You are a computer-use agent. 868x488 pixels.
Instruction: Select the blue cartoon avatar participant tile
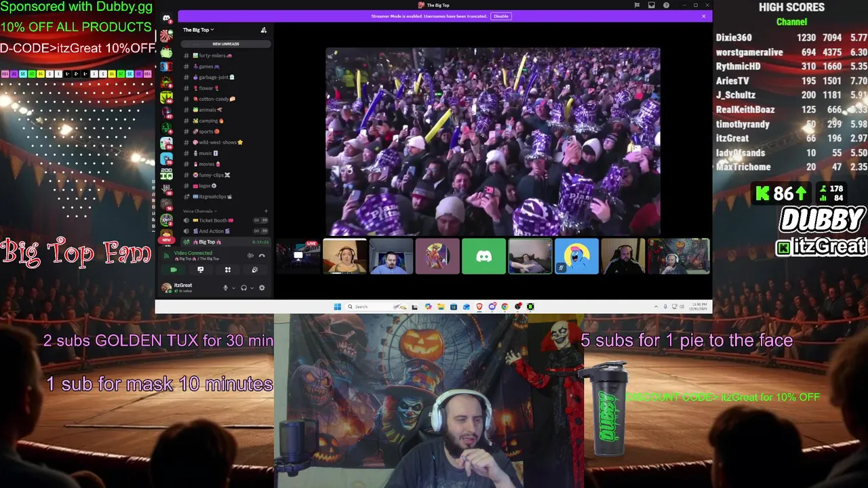(x=576, y=256)
